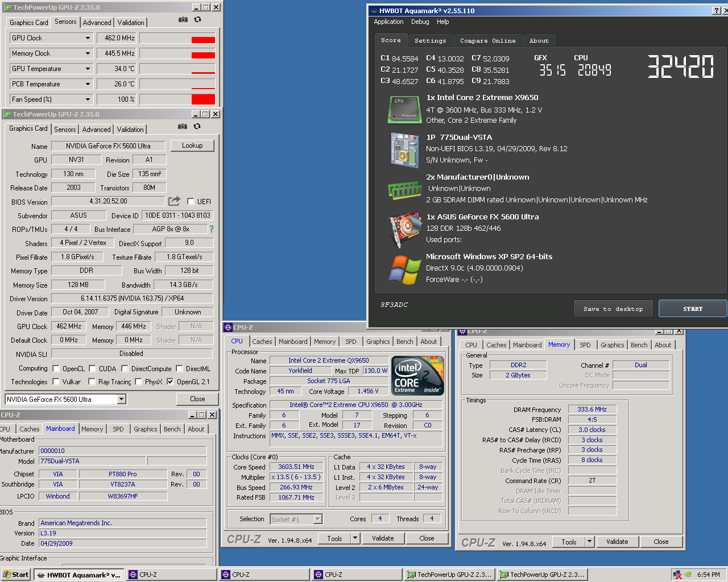Open the Application menu in Aquamark
This screenshot has width=728, height=582.
(x=388, y=22)
